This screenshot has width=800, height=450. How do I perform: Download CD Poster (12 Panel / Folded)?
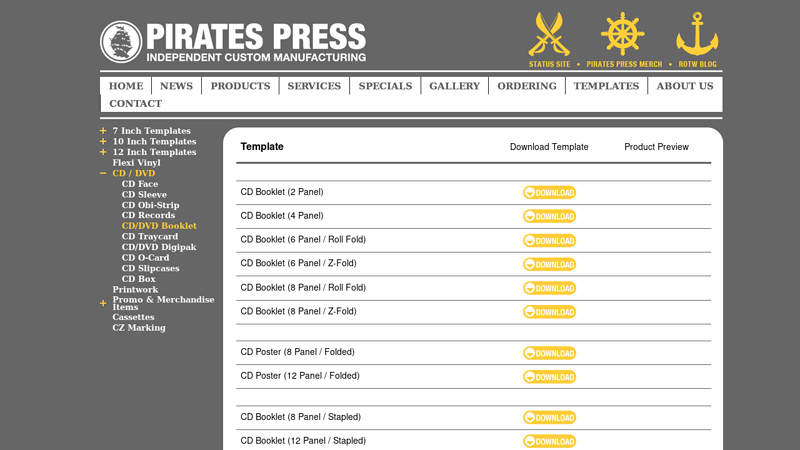(x=549, y=377)
